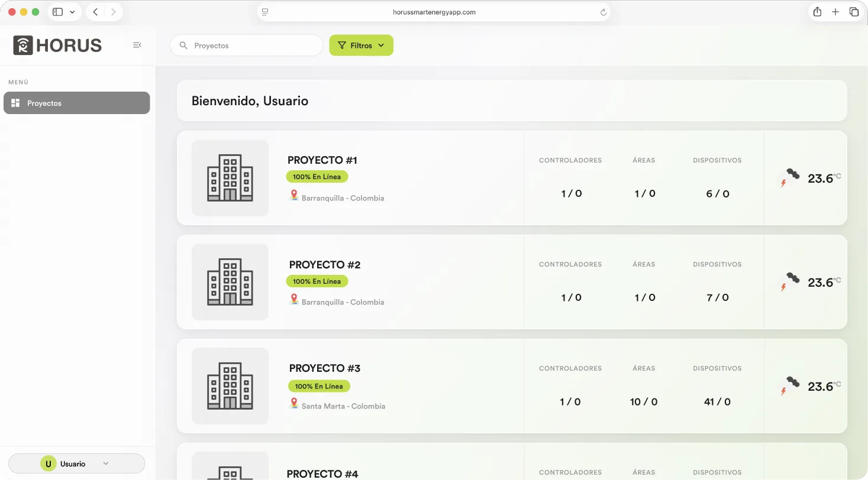
Task: Click the 1 / 0 controladores value of PROYECTO #3
Action: click(x=570, y=402)
